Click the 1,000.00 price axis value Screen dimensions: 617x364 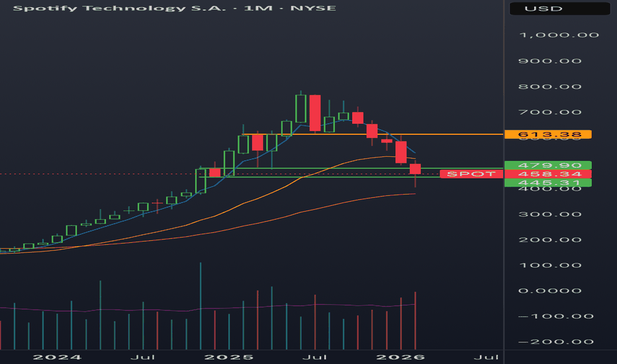coord(559,35)
